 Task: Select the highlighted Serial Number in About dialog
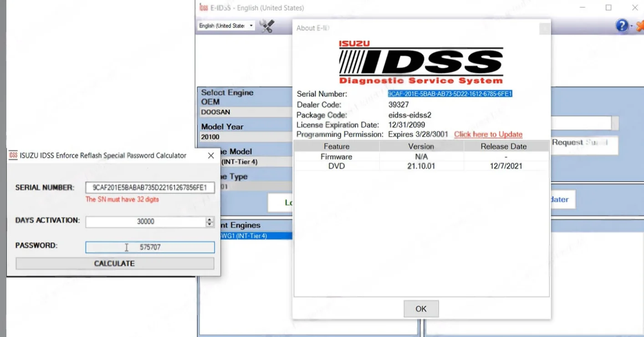pyautogui.click(x=450, y=94)
